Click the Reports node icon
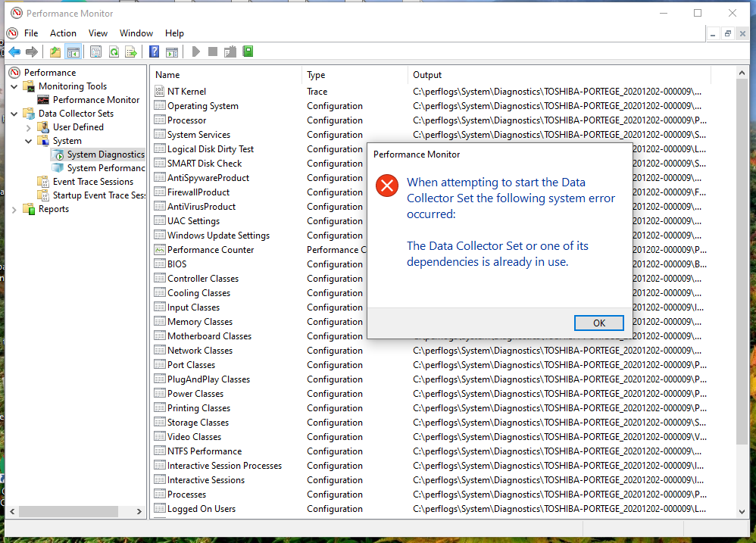Viewport: 756px width, 543px height. point(29,209)
